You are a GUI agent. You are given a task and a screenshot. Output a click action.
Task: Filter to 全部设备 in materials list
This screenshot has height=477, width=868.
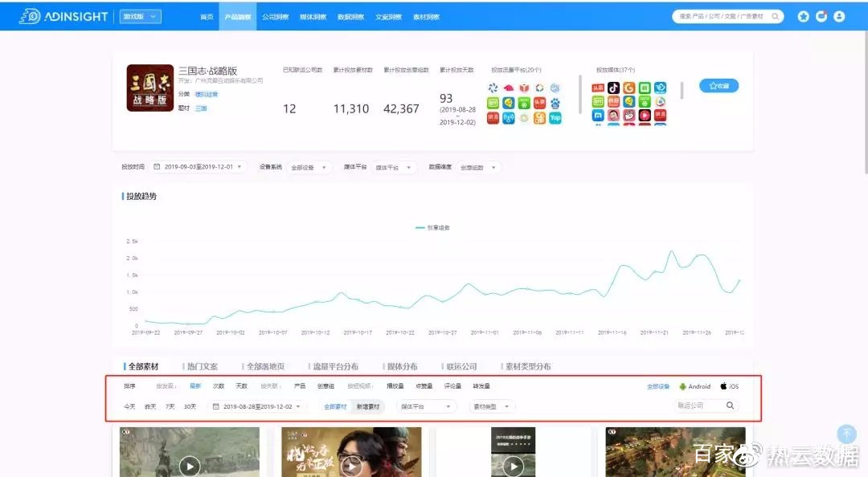(658, 387)
